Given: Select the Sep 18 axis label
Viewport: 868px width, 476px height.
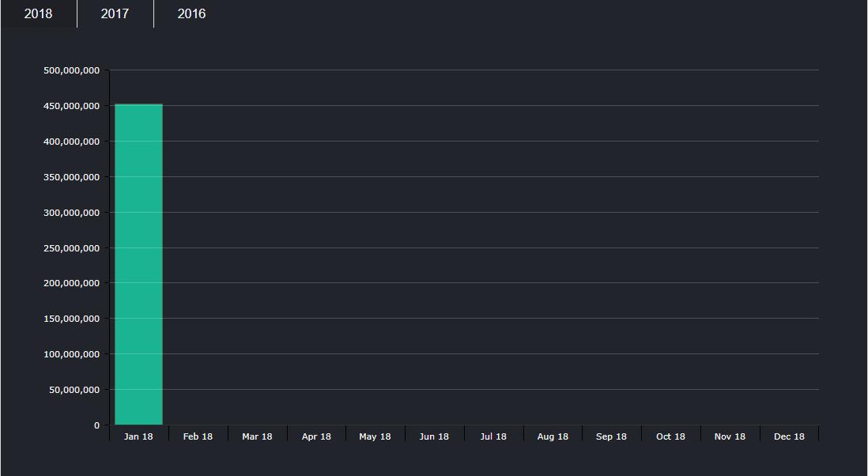Looking at the screenshot, I should [x=611, y=436].
